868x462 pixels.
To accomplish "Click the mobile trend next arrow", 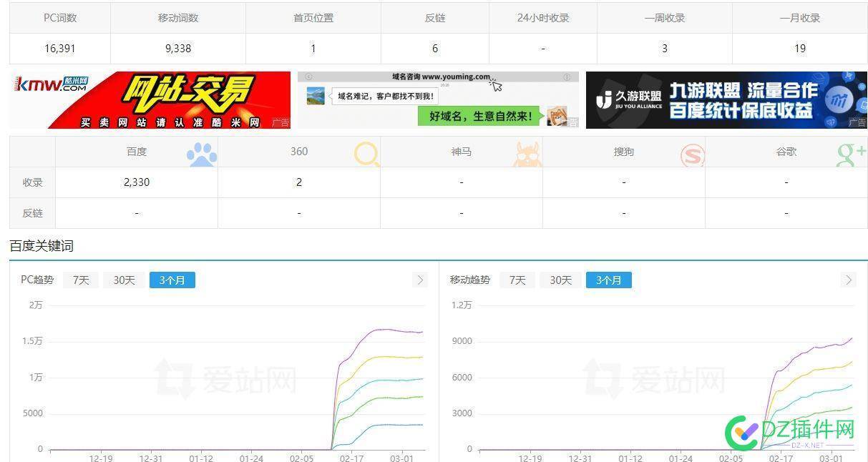I will tap(849, 280).
